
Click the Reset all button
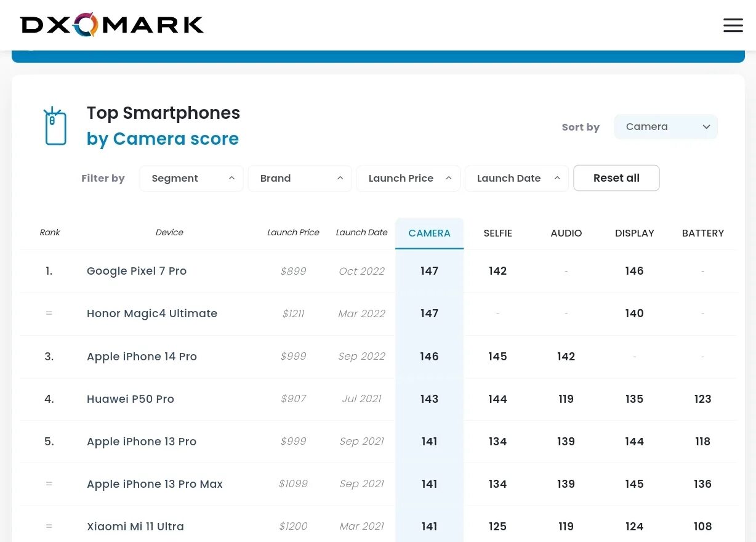[616, 178]
